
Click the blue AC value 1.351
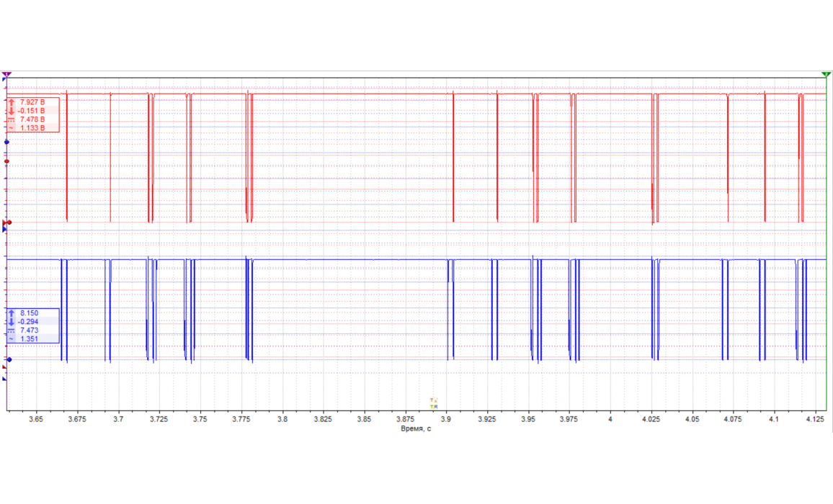coord(29,339)
